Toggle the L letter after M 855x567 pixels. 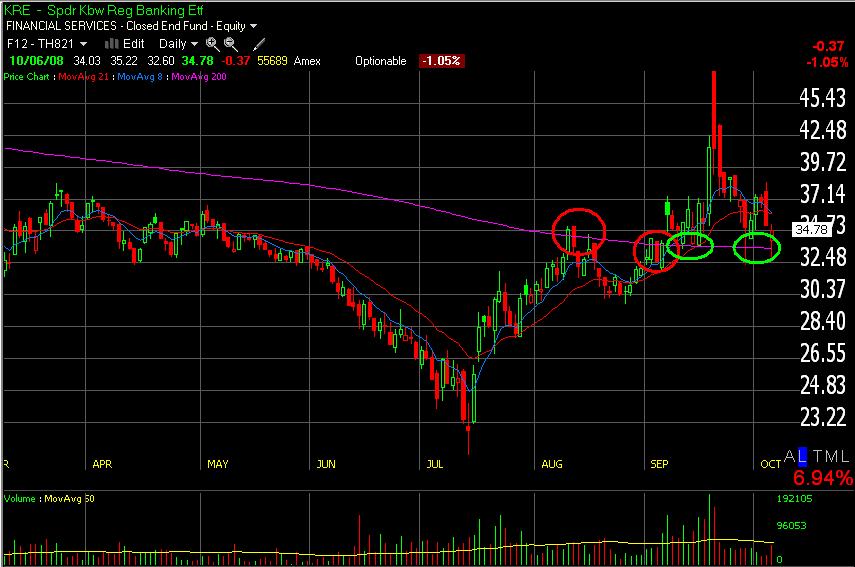click(845, 456)
